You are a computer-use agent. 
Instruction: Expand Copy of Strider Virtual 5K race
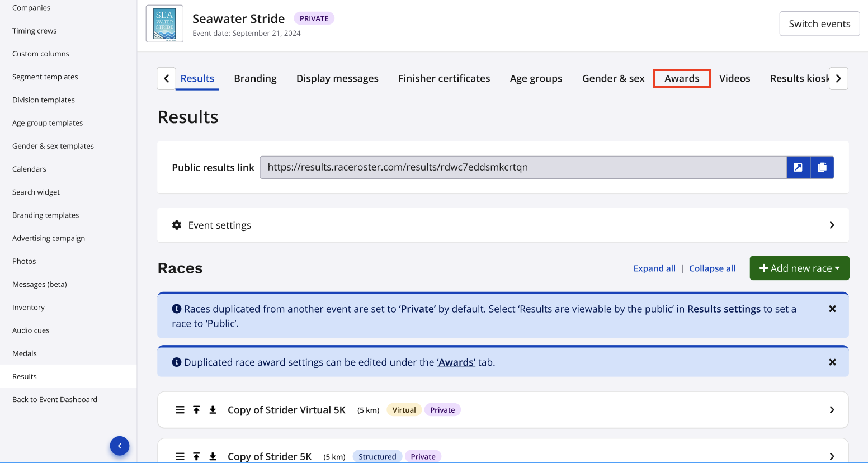point(832,410)
